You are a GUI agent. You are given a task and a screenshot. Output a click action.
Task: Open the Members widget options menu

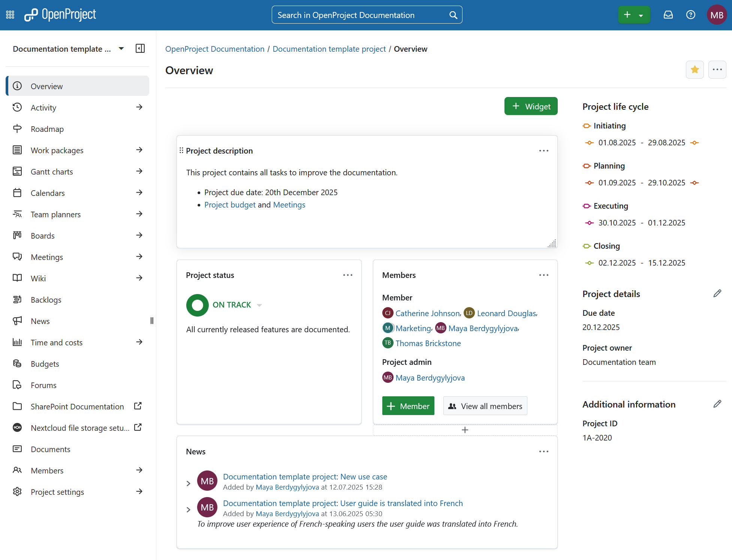[x=544, y=275]
